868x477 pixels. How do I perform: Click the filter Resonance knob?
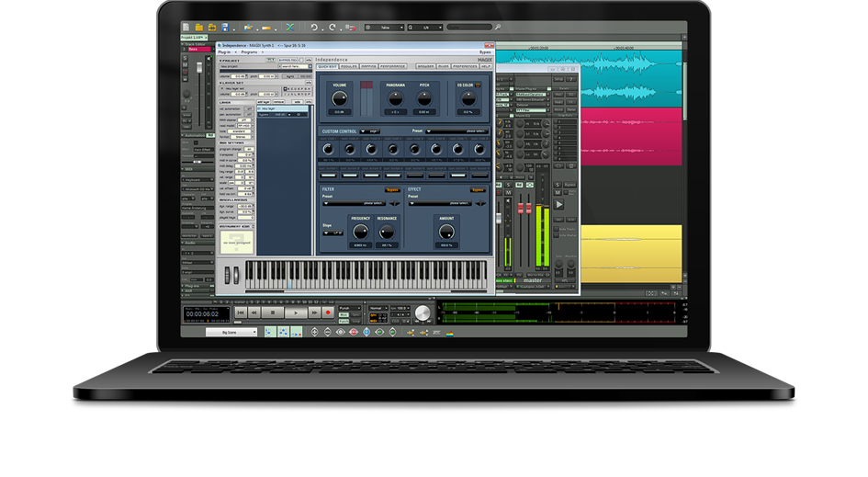pos(387,232)
